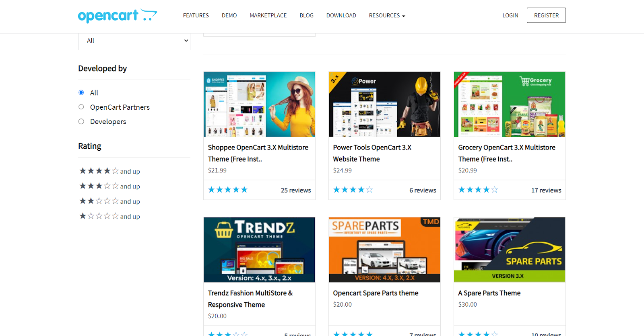Open the orange SpareParts TMD thumbnail
Image resolution: width=644 pixels, height=336 pixels.
[384, 250]
